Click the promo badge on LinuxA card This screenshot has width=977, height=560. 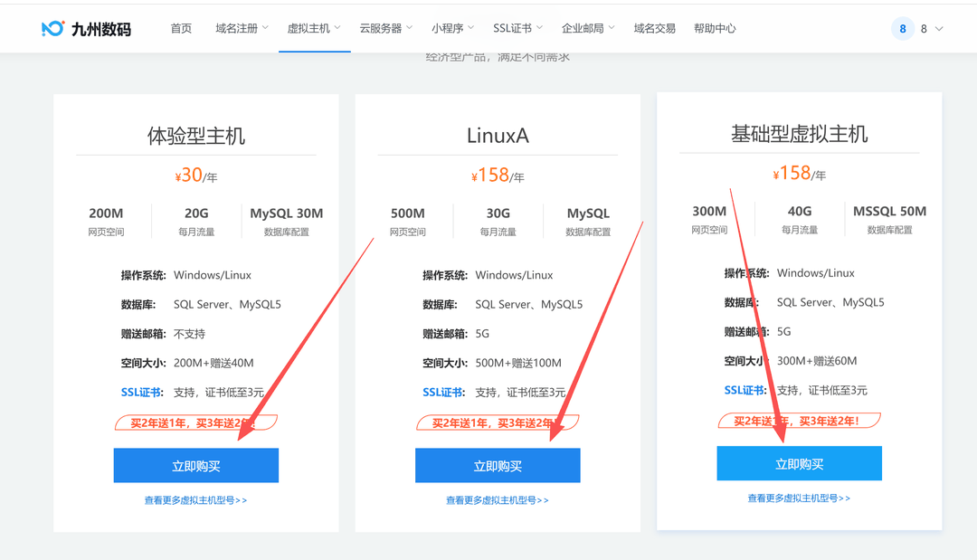(498, 423)
